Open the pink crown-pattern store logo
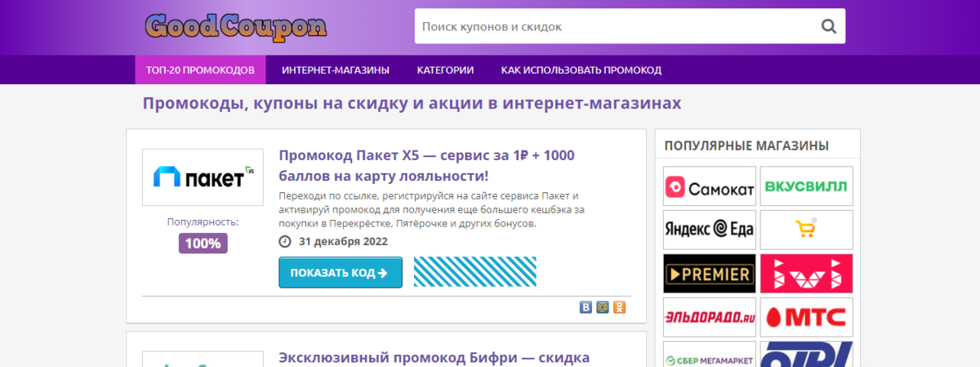980x367 pixels. [x=806, y=273]
